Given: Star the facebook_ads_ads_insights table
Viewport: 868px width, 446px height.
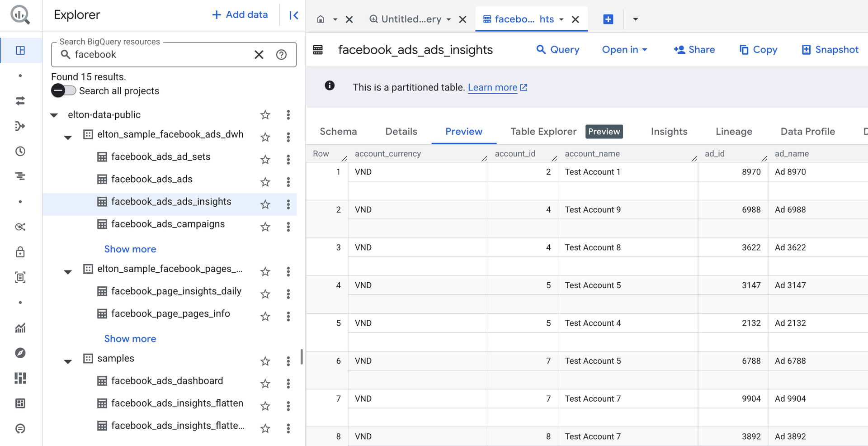Looking at the screenshot, I should [x=265, y=204].
